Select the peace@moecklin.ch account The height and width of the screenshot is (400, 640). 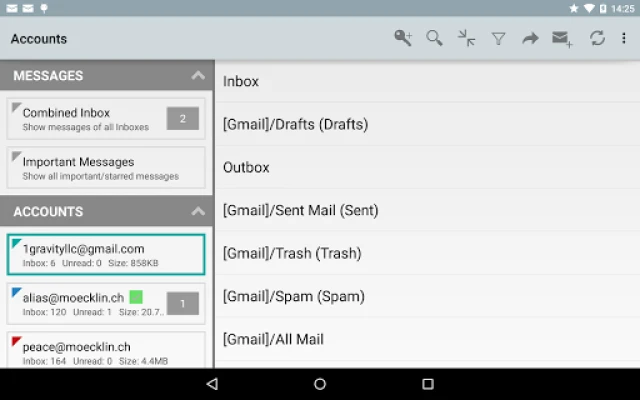(106, 350)
